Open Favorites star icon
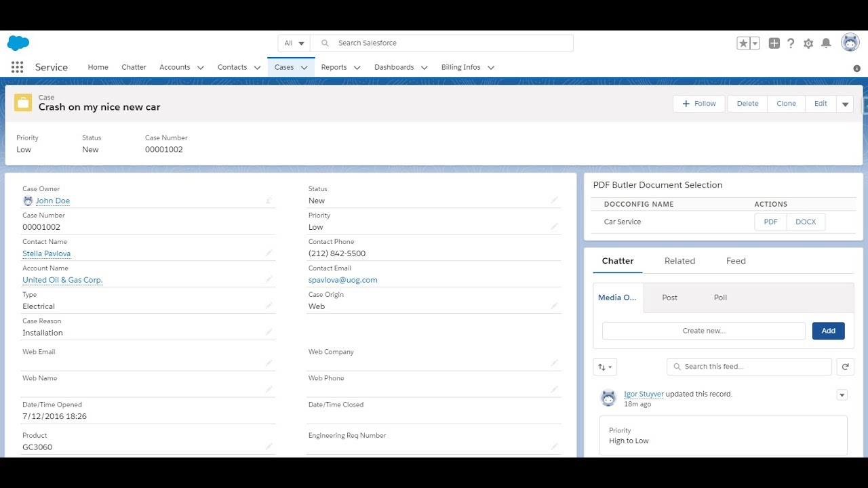Viewport: 868px width, 488px height. click(743, 43)
